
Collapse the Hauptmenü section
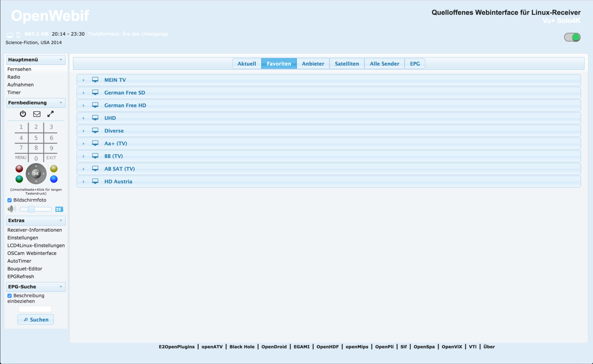pos(61,60)
